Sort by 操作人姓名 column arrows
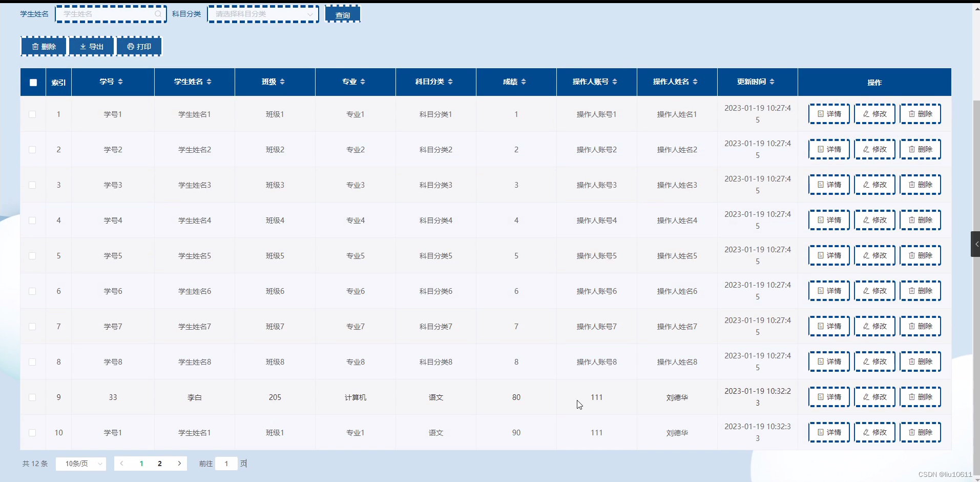 coord(695,82)
